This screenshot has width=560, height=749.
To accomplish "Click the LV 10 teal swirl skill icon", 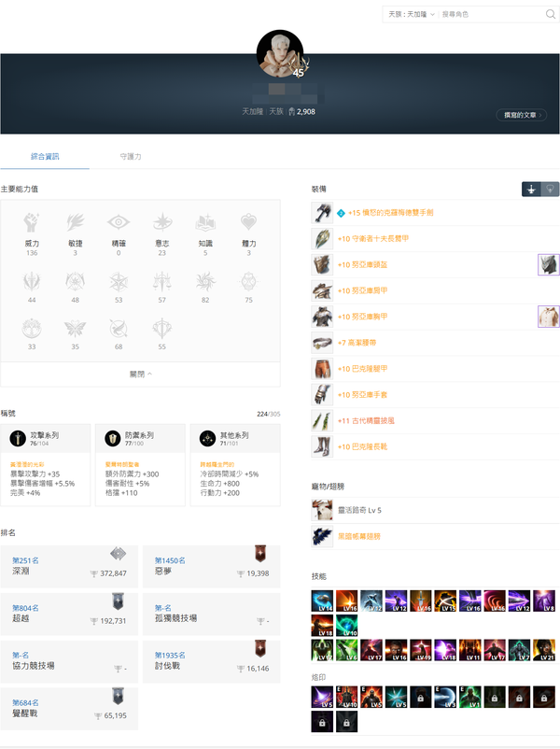I will click(x=347, y=626).
